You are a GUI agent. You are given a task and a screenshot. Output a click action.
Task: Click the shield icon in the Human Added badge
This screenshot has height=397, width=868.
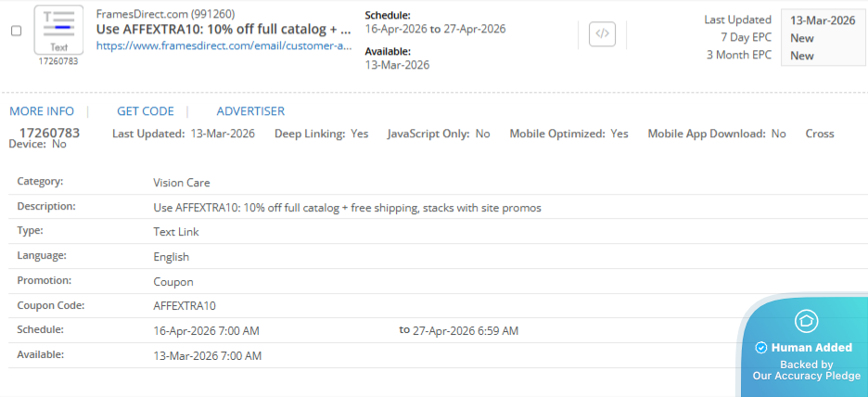806,321
